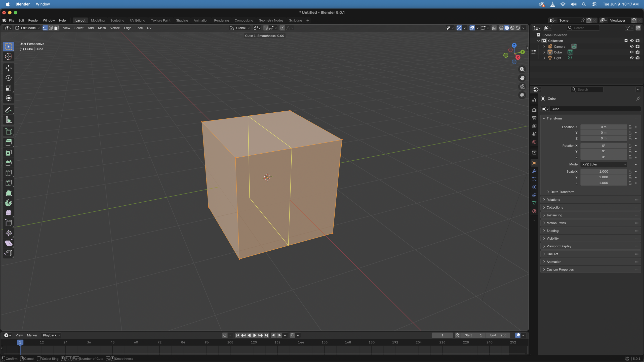Select the Loop Cut tool
The width and height of the screenshot is (644, 362).
(9, 173)
